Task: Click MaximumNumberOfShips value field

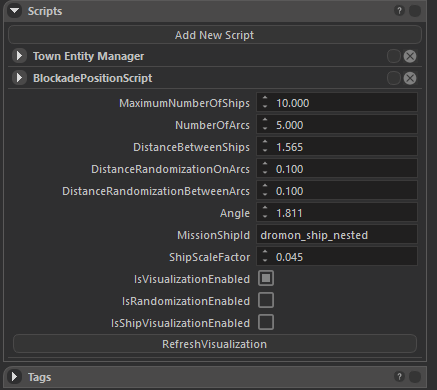Action: pyautogui.click(x=337, y=103)
